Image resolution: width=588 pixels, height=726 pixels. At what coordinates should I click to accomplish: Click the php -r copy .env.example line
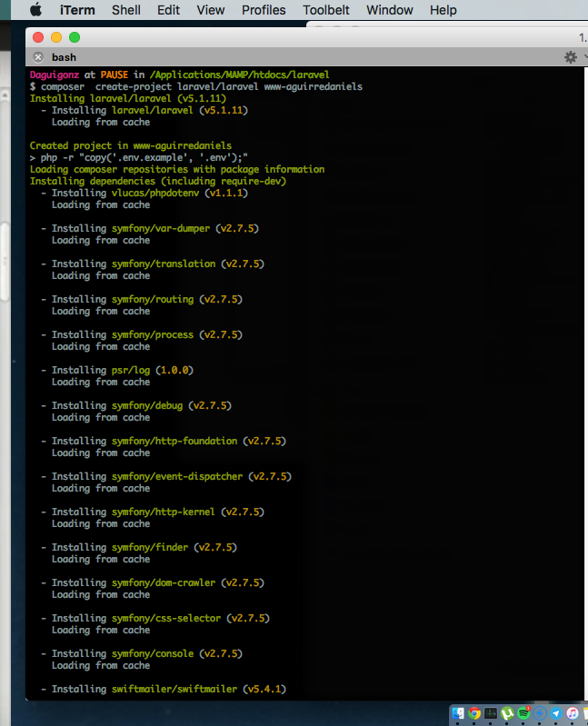click(139, 157)
